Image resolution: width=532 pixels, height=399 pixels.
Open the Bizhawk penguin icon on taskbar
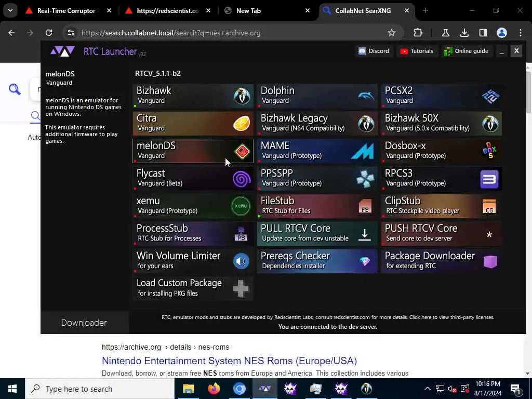[x=366, y=389]
